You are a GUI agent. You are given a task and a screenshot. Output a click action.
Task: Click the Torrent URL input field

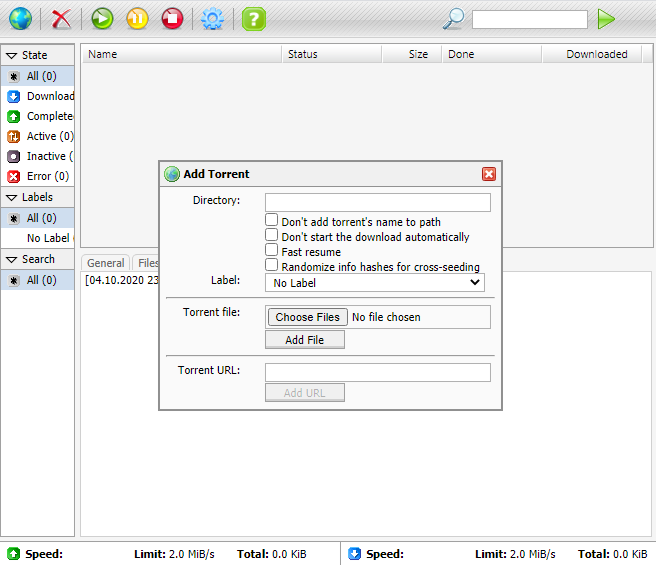[x=377, y=372]
